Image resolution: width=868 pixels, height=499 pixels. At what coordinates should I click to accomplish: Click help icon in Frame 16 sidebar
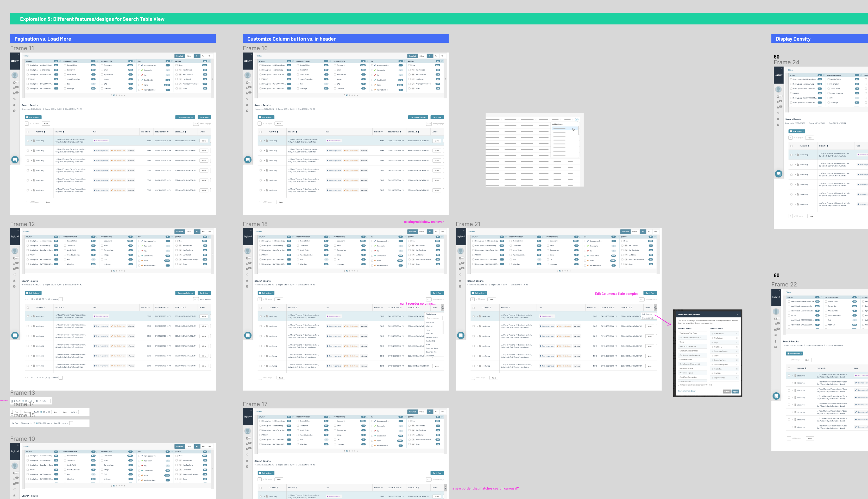coord(247,111)
